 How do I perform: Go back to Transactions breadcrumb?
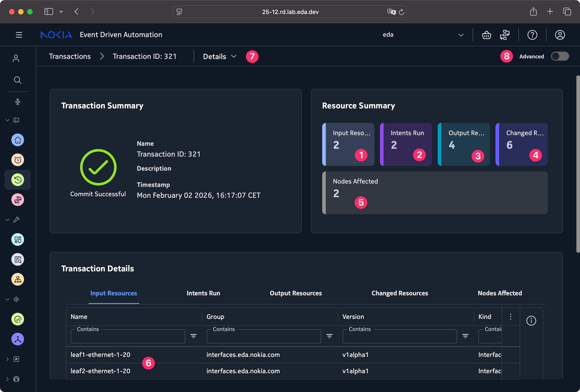point(70,57)
